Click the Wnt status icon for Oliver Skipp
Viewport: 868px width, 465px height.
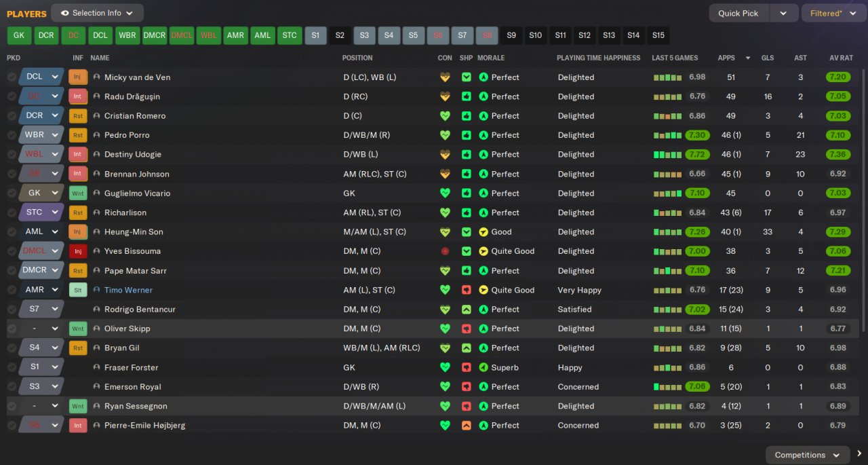point(78,329)
